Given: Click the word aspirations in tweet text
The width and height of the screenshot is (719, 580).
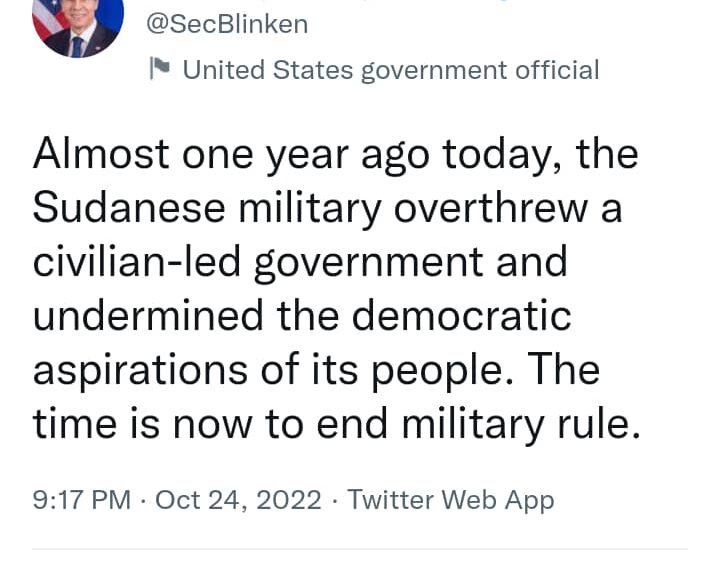Looking at the screenshot, I should [140, 371].
